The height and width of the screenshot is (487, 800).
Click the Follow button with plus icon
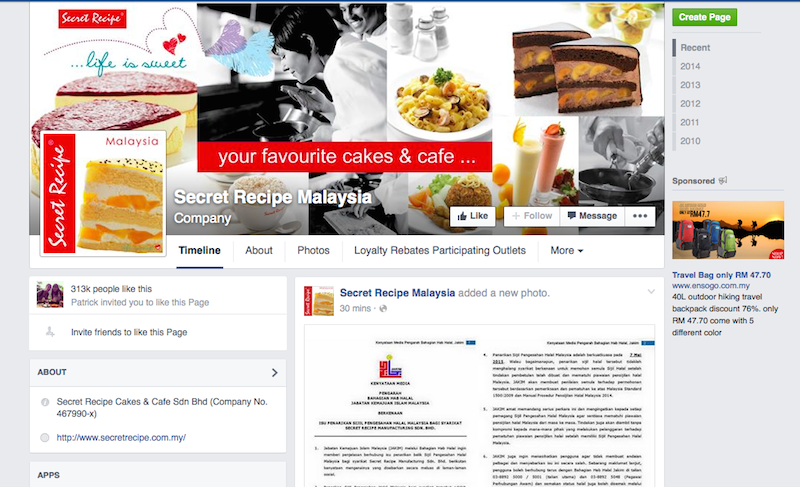click(x=532, y=216)
